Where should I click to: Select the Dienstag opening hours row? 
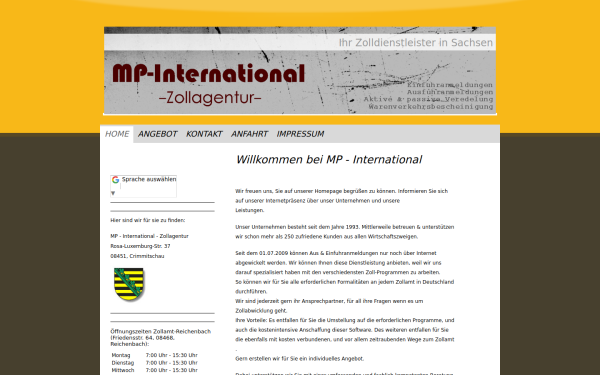(155, 363)
